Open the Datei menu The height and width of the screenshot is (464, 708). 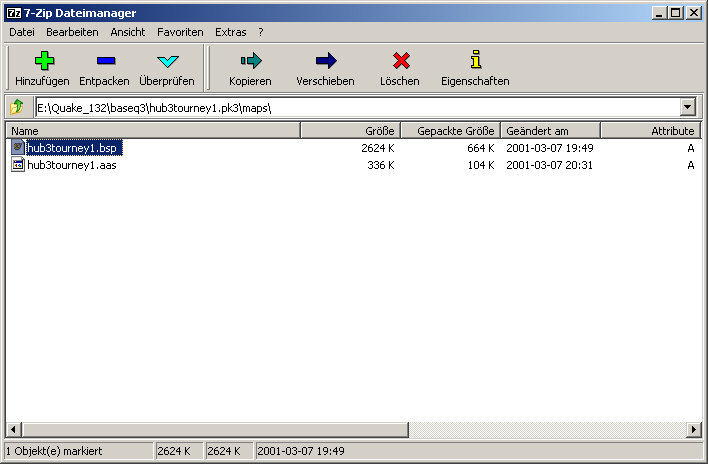(x=22, y=32)
